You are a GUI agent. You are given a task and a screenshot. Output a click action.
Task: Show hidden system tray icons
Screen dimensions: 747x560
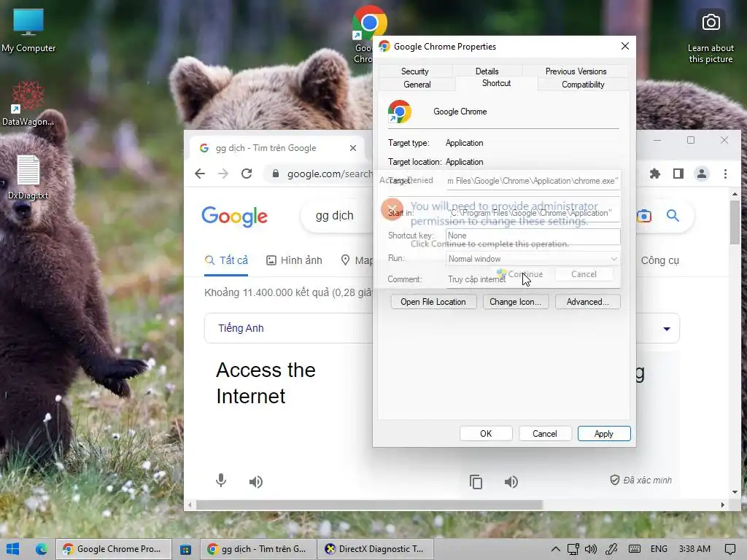point(555,549)
